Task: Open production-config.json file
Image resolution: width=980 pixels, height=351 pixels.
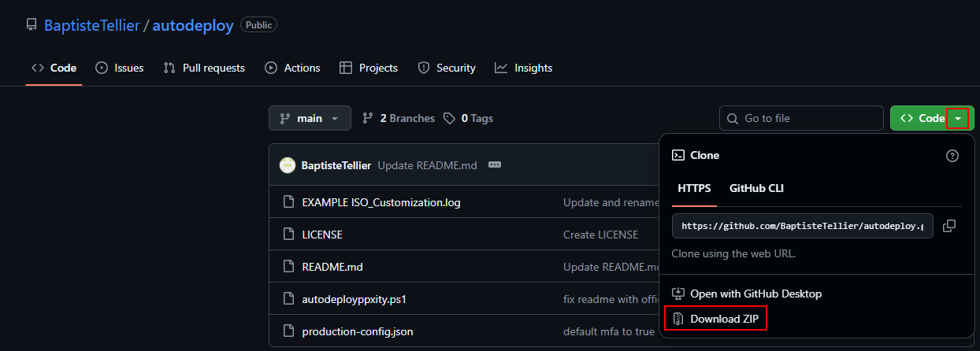Action: [358, 331]
